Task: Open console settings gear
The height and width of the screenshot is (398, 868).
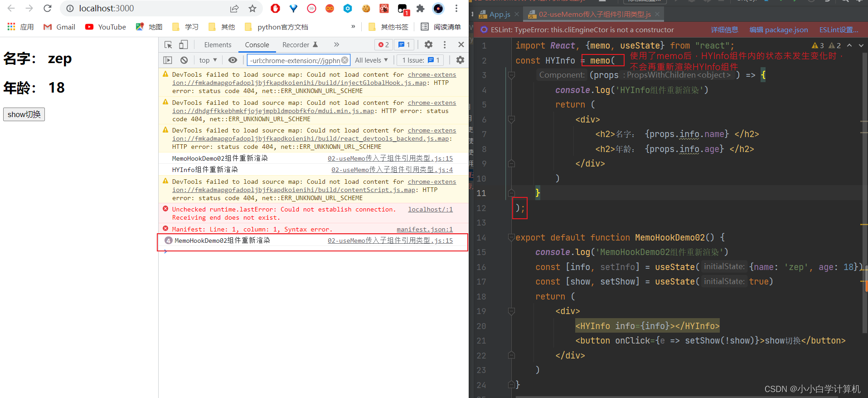Action: click(460, 60)
